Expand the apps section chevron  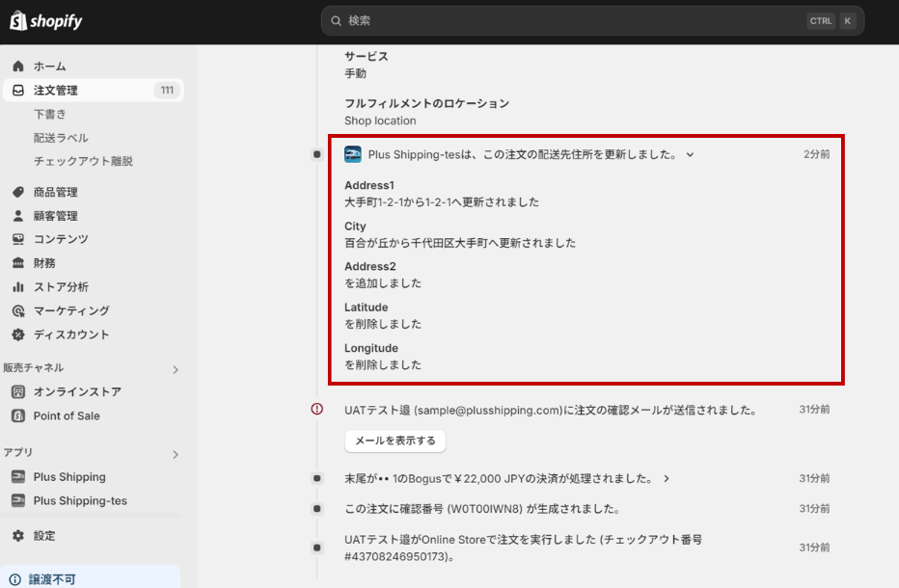(x=176, y=454)
